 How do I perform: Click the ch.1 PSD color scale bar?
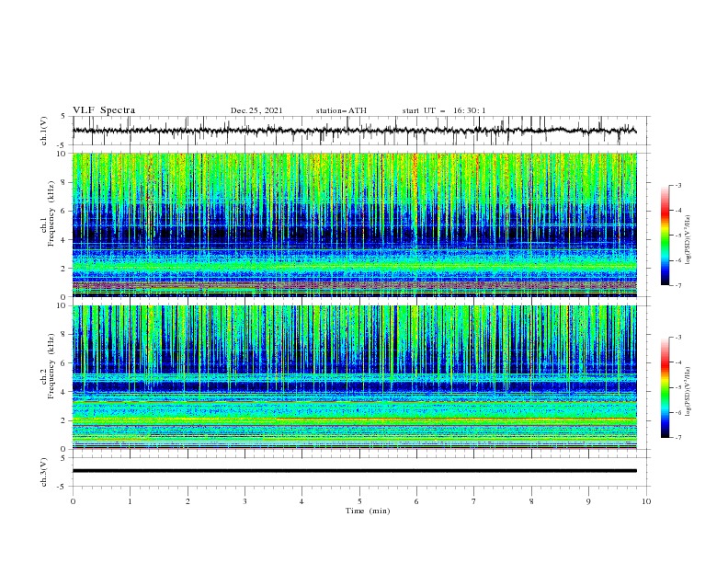pos(665,236)
